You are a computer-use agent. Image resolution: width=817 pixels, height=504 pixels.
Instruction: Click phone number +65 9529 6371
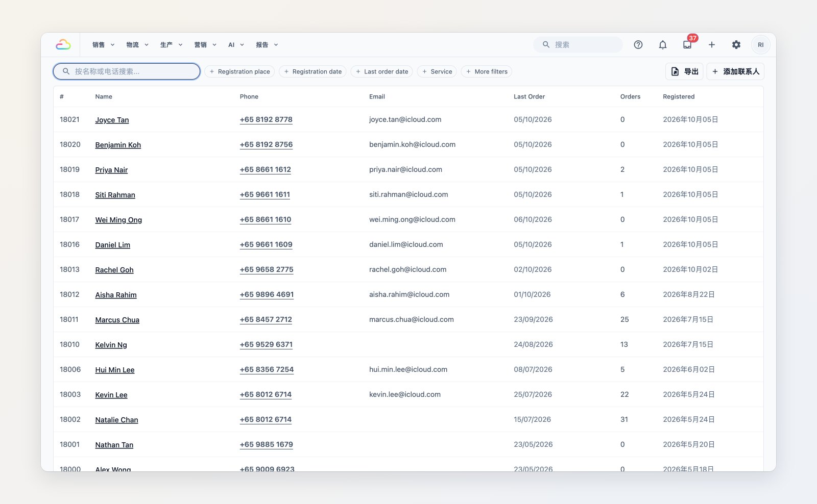pyautogui.click(x=266, y=344)
